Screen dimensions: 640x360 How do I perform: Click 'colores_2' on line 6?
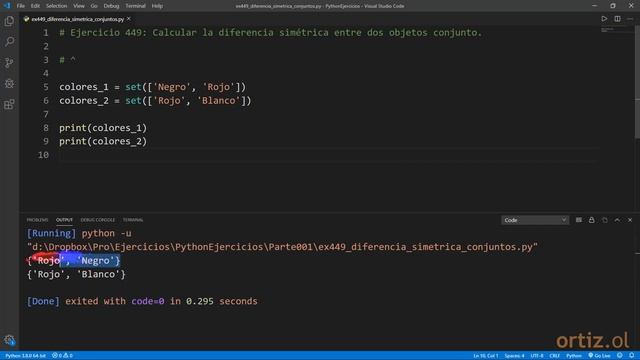(x=84, y=101)
